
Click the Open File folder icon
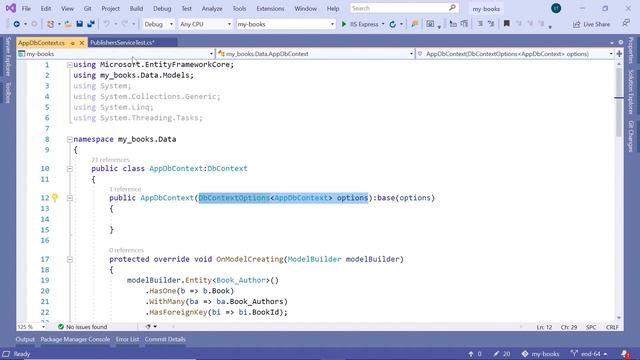coord(68,24)
